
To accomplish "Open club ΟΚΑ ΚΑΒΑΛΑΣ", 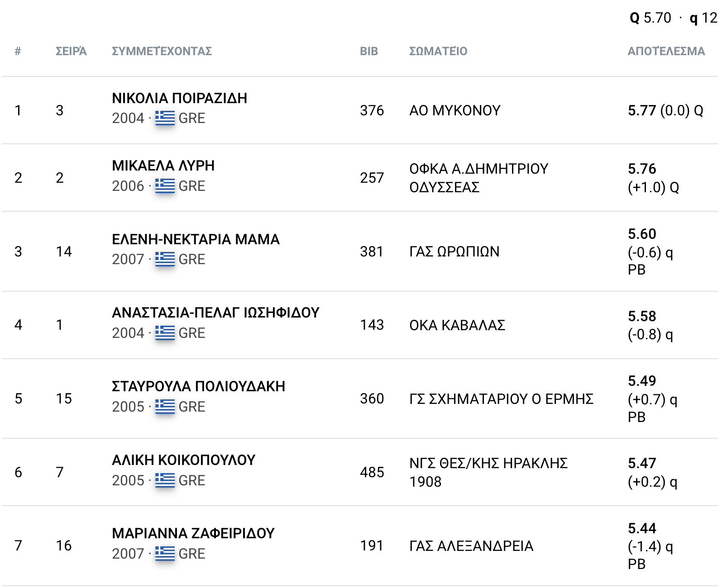I will [457, 325].
